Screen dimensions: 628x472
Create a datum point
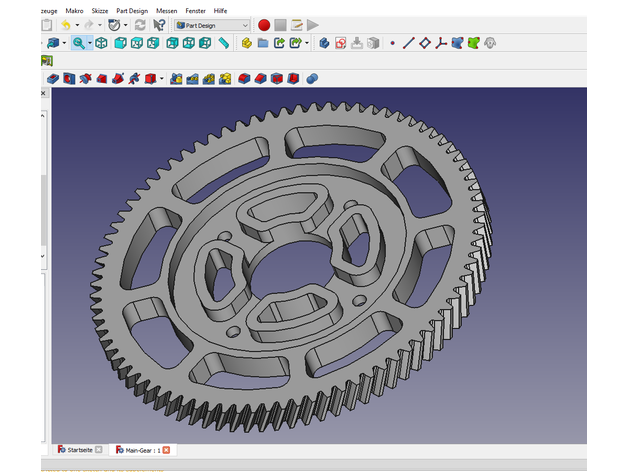[x=392, y=43]
